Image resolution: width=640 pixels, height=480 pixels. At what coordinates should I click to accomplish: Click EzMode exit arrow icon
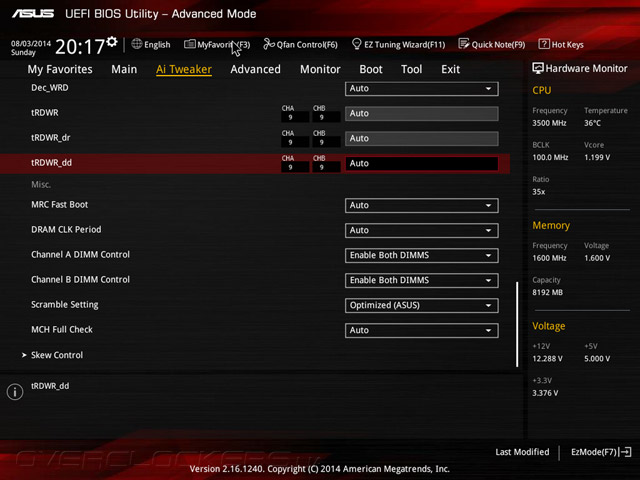(626, 452)
